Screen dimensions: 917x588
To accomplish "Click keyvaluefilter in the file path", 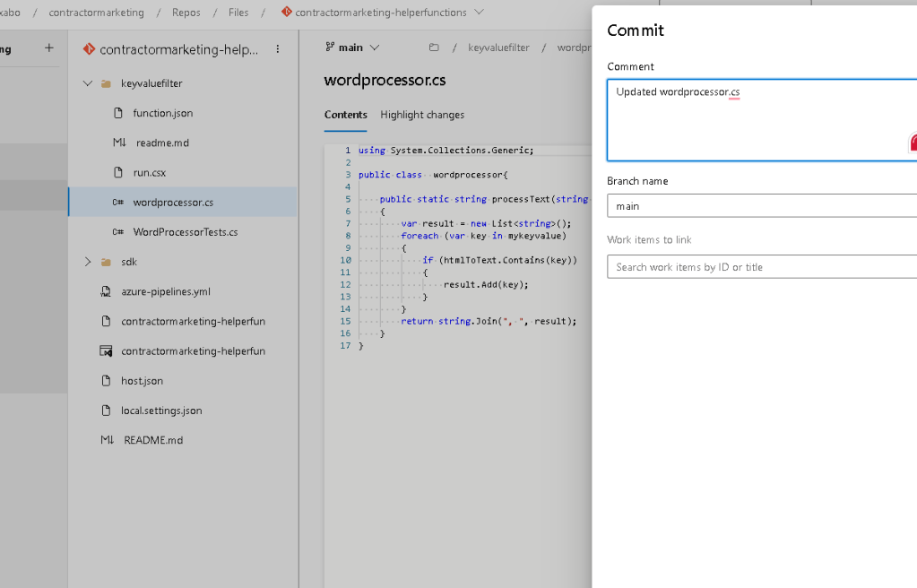I will pos(498,48).
